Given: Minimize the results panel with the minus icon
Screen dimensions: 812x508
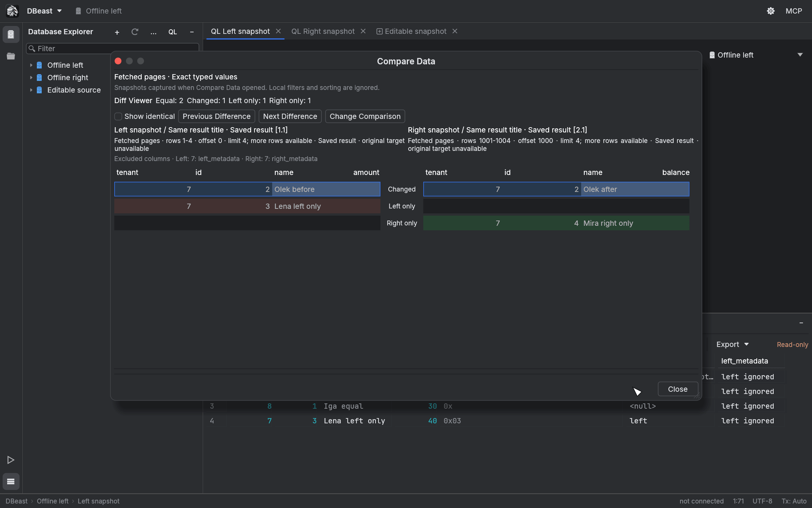Looking at the screenshot, I should 801,323.
